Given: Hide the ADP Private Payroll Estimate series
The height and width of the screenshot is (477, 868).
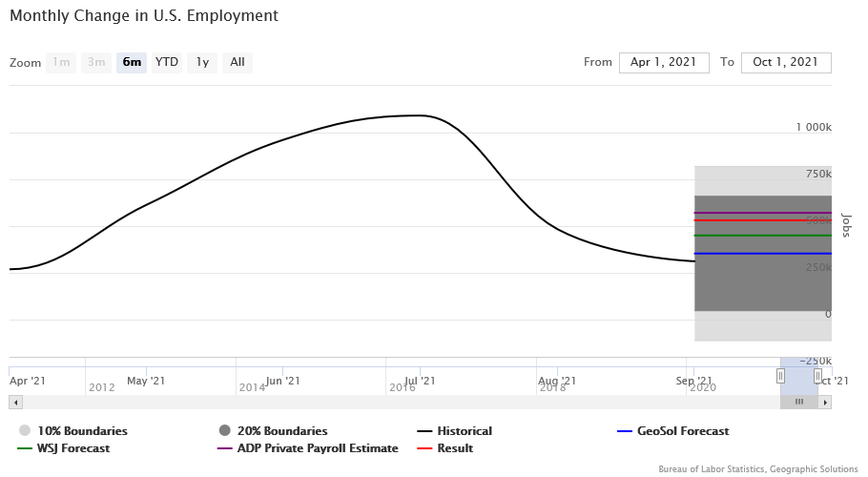Looking at the screenshot, I should pyautogui.click(x=308, y=448).
